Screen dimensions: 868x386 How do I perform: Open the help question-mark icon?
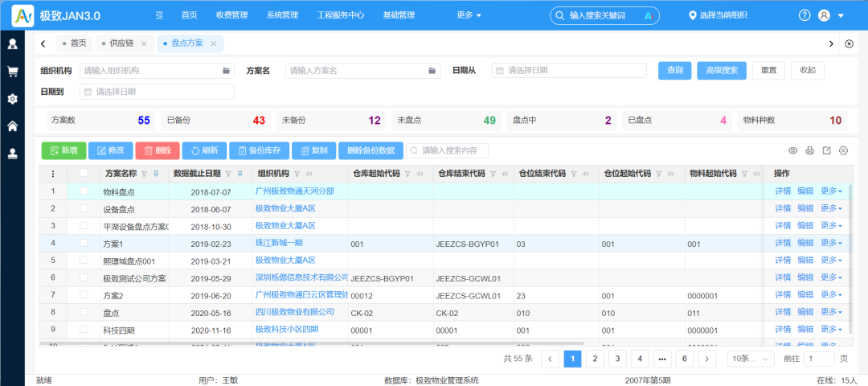[x=805, y=15]
